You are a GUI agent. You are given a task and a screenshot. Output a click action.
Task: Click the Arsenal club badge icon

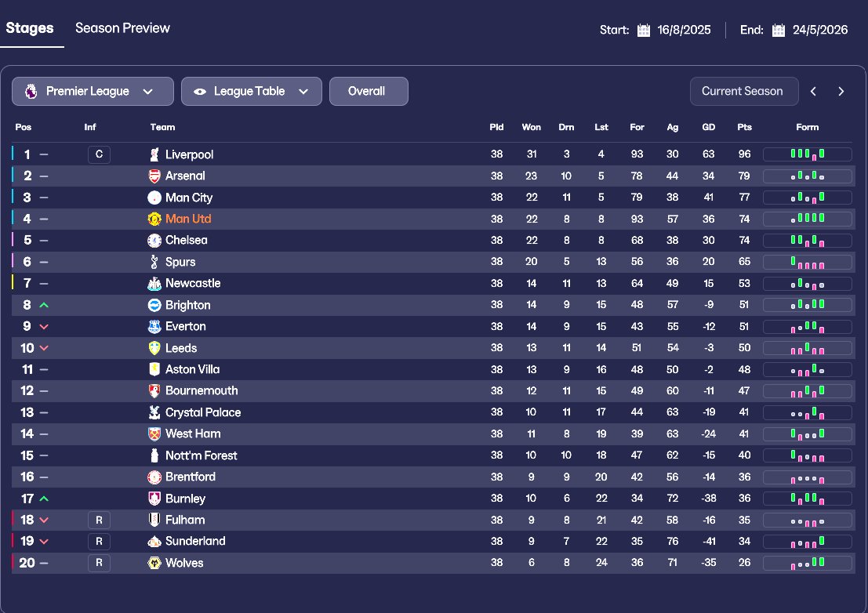[x=154, y=176]
